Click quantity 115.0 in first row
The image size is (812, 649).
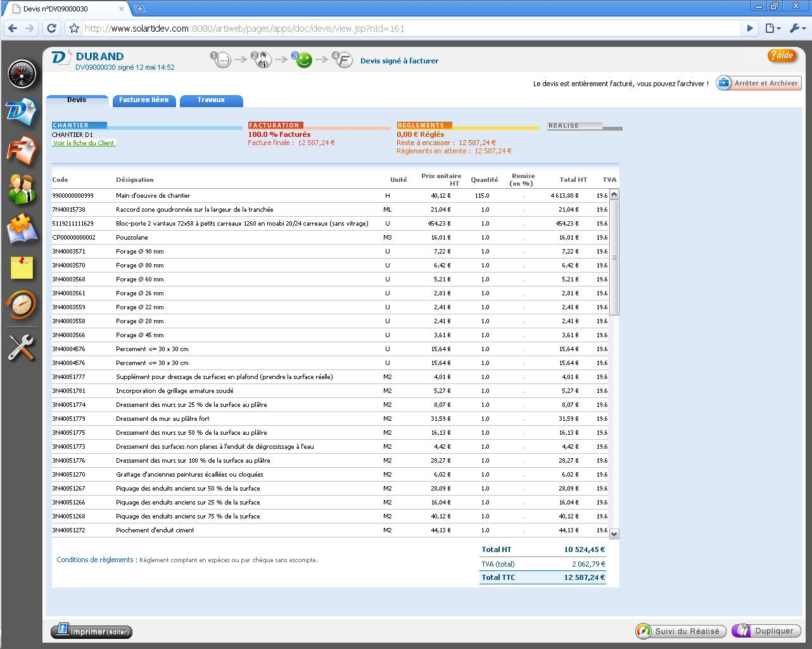482,196
